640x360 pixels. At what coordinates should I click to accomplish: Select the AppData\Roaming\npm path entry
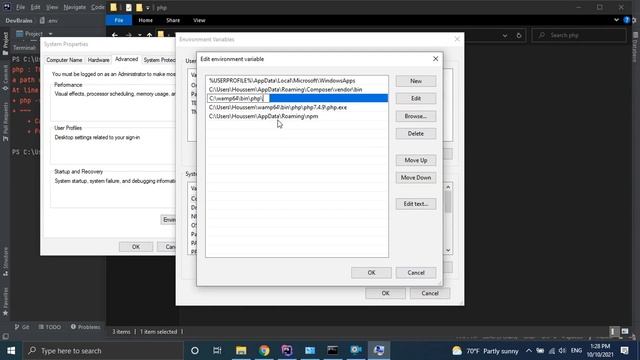(297, 116)
